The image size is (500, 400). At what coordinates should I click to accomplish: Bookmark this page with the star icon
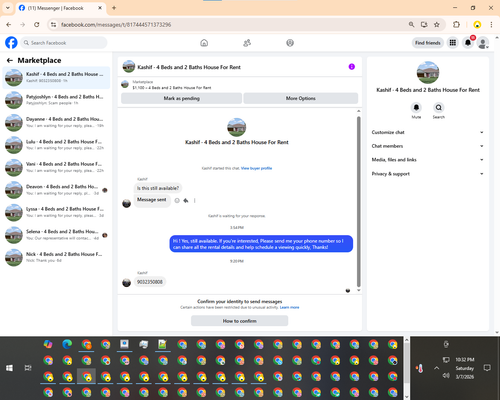click(x=437, y=24)
